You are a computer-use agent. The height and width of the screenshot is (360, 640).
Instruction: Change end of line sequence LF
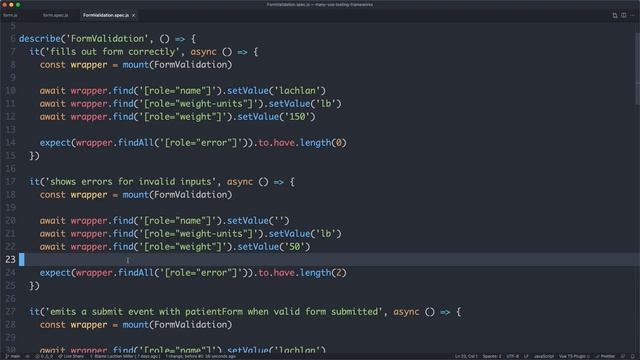coord(526,356)
